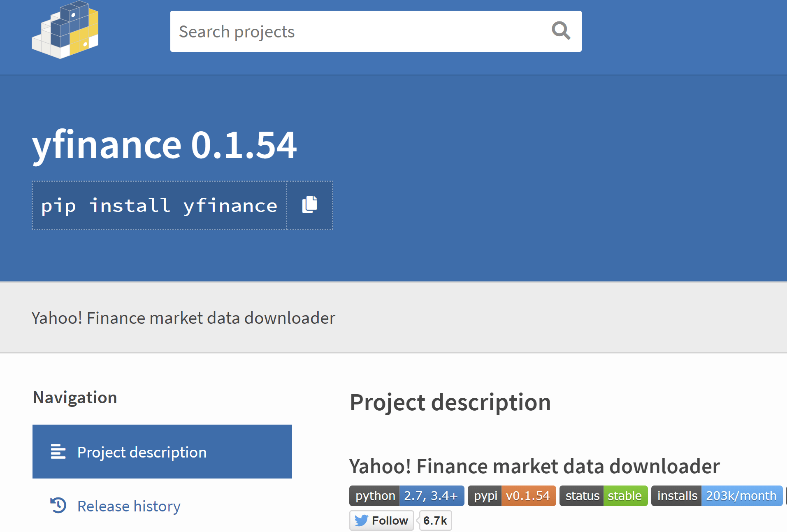Click the list icon beside Project description

(x=58, y=451)
